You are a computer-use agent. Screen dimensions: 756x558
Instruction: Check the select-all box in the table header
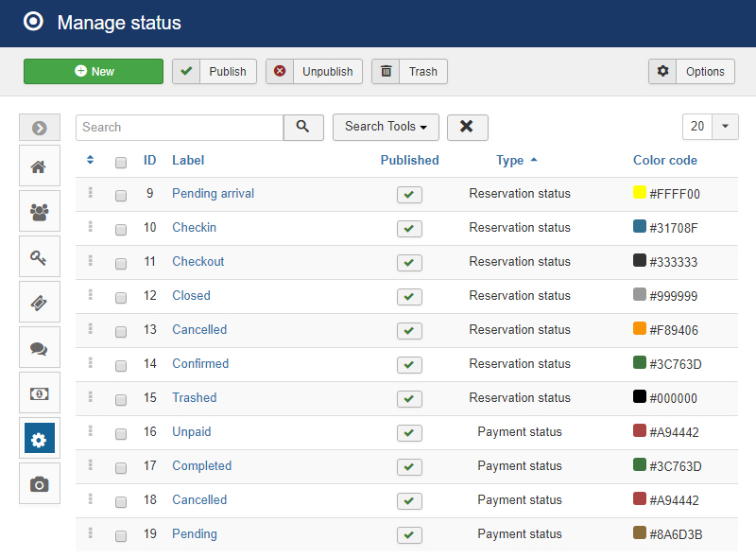click(x=120, y=162)
